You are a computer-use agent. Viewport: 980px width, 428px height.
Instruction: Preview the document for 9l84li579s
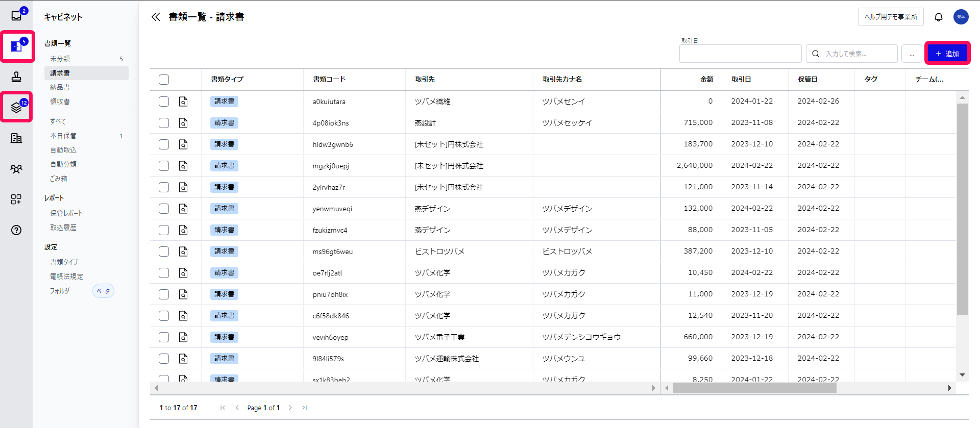183,359
